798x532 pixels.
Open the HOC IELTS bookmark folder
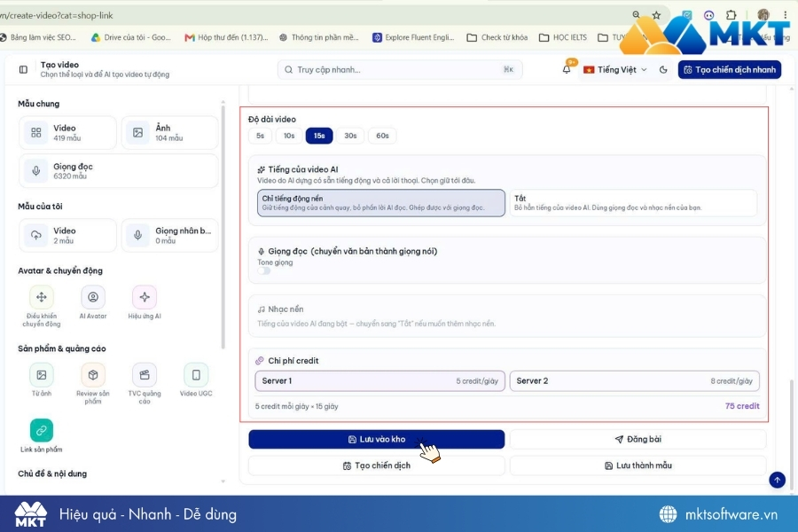(563, 37)
